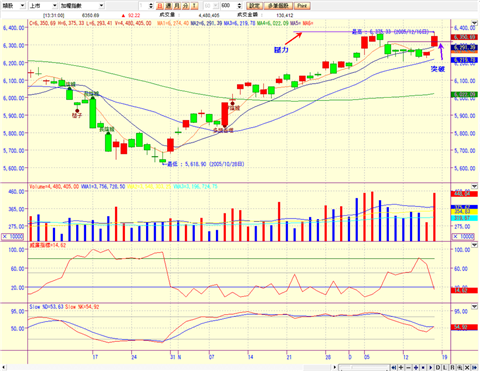Click the last red volume bar
This screenshot has height=371, width=480.
coord(434,217)
